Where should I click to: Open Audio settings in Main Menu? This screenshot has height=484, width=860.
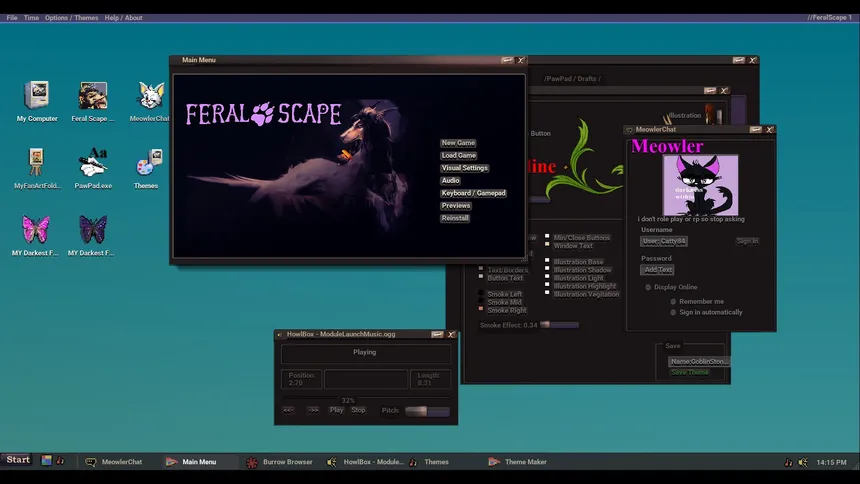(450, 181)
